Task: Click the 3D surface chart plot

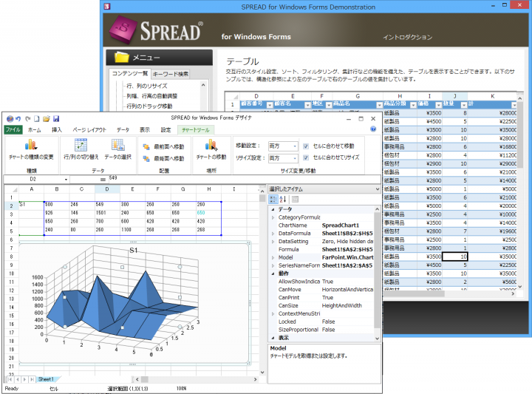Action: pos(122,302)
